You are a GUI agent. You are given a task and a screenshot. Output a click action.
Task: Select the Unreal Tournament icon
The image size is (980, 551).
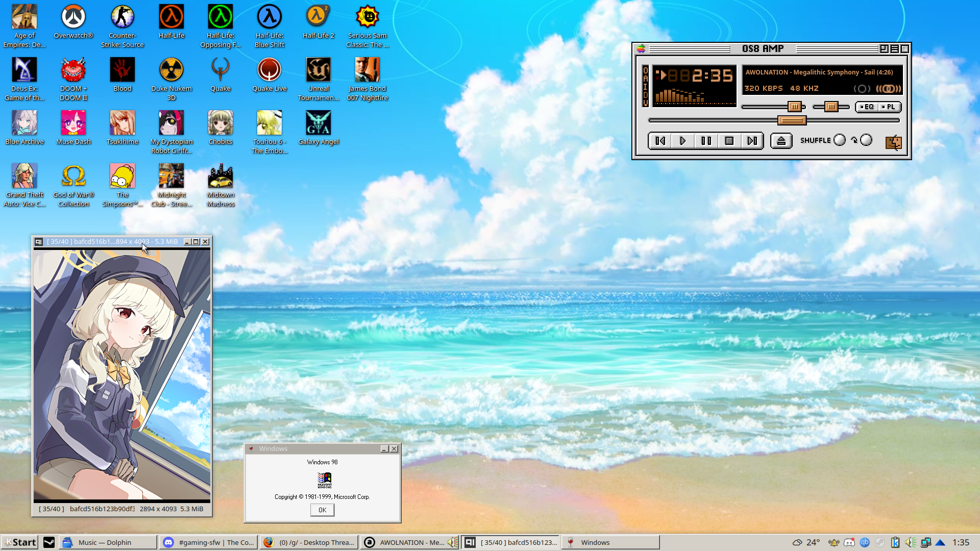coord(318,79)
